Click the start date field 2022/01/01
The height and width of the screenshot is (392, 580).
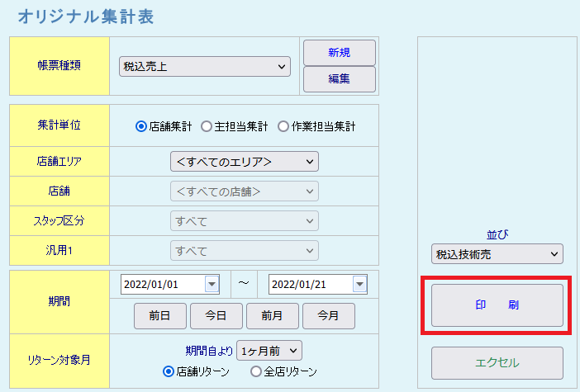click(x=162, y=284)
